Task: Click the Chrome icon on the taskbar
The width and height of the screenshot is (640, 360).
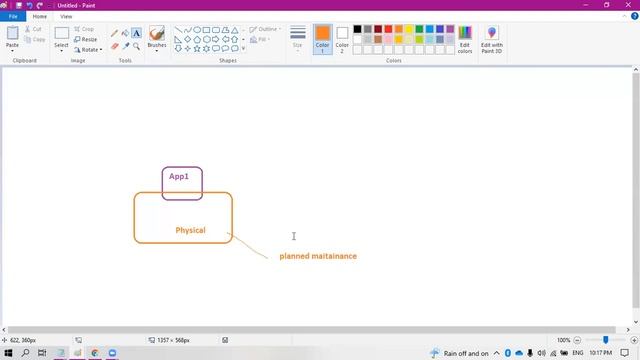Action: pyautogui.click(x=95, y=353)
